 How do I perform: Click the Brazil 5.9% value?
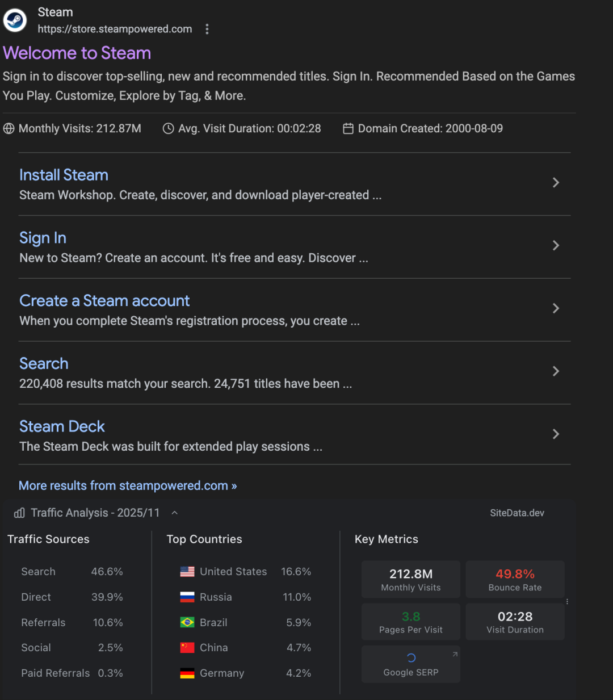coord(299,622)
